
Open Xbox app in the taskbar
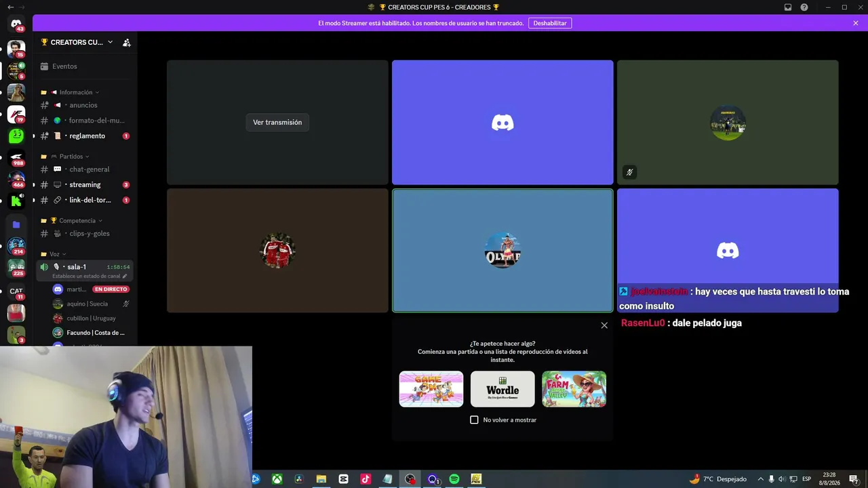pyautogui.click(x=277, y=479)
